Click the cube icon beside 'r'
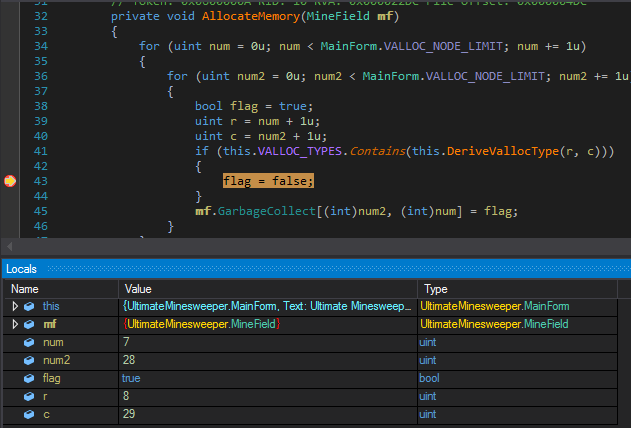 [29, 396]
